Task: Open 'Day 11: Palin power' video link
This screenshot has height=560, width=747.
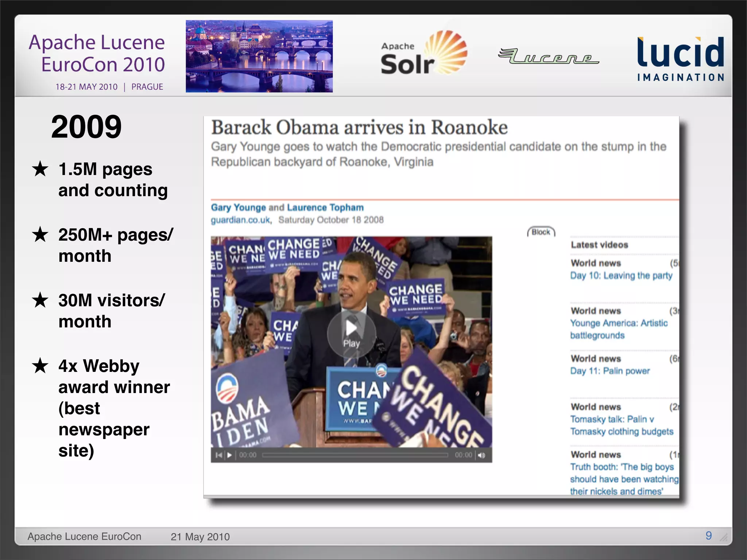Action: (x=610, y=371)
